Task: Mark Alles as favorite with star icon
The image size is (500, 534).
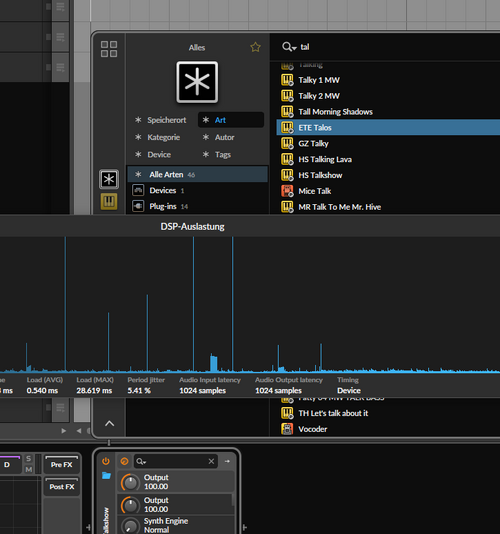Action: (x=255, y=47)
